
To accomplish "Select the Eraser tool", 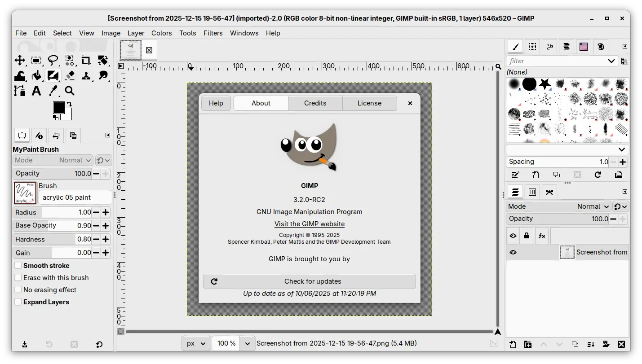I will 70,75.
